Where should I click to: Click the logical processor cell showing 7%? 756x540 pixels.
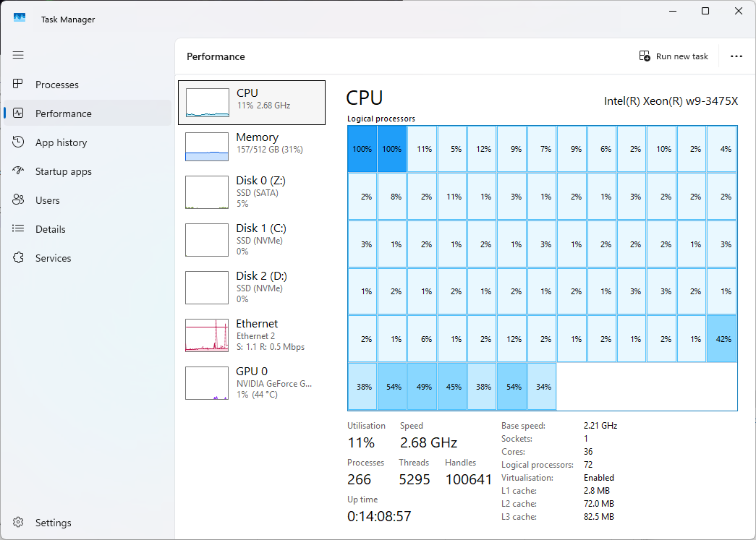pos(542,149)
